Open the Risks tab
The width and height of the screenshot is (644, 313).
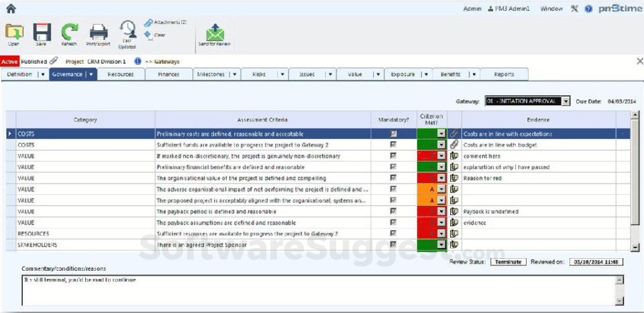tap(259, 74)
